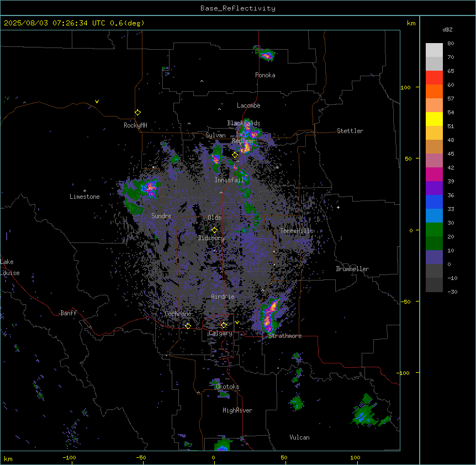Click the Stettler city label
The image size is (476, 465).
(350, 131)
